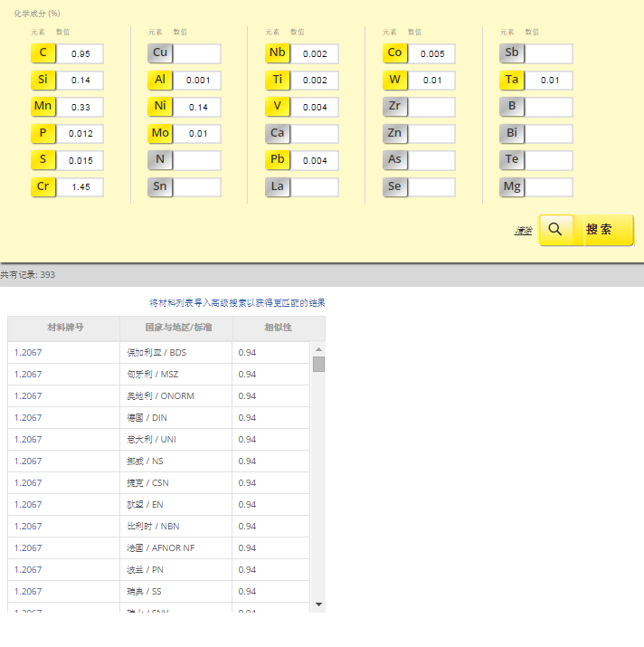
Task: Click the scroll down arrow in results list
Action: 318,604
